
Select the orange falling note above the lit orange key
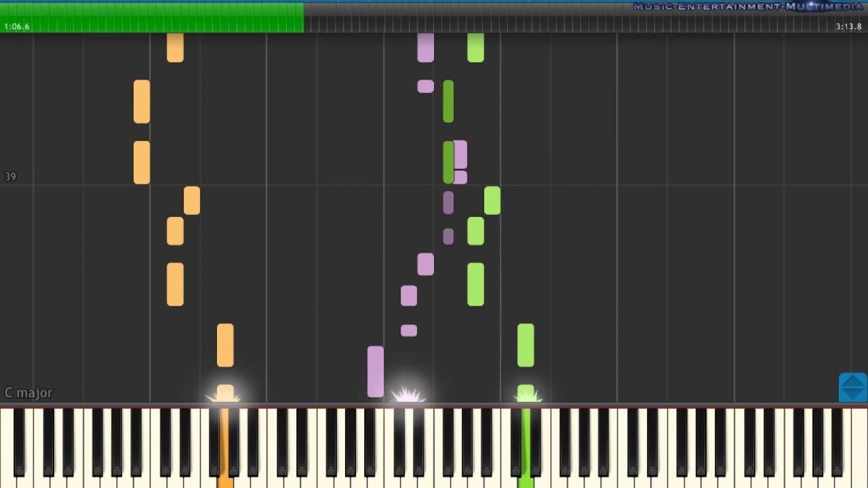point(225,345)
